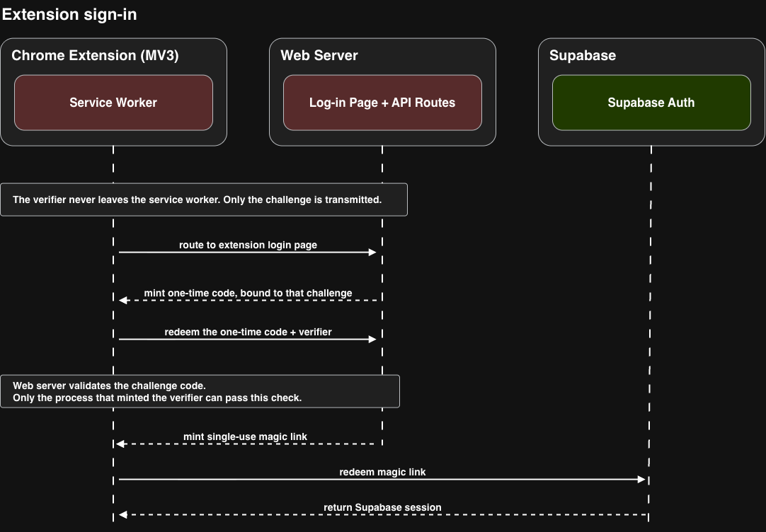Click the 'mint one-time code, bound to that challenge' label
The width and height of the screenshot is (766, 532).
pyautogui.click(x=248, y=294)
